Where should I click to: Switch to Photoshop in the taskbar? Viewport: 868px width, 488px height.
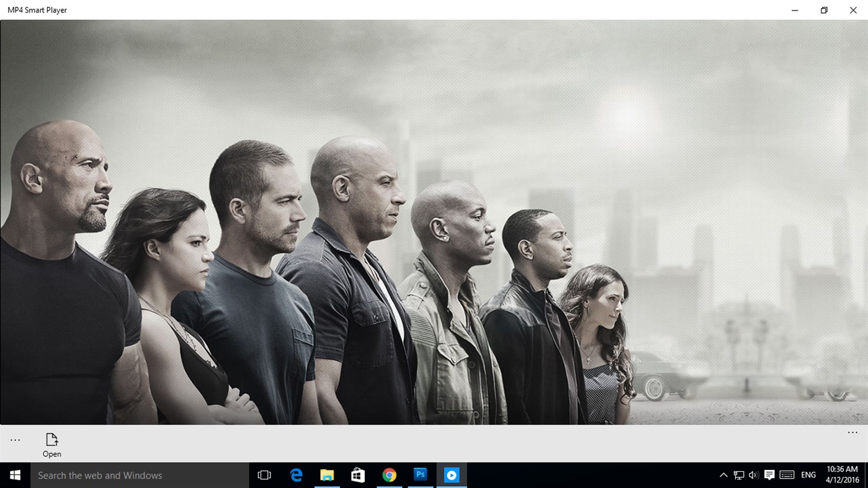[420, 475]
